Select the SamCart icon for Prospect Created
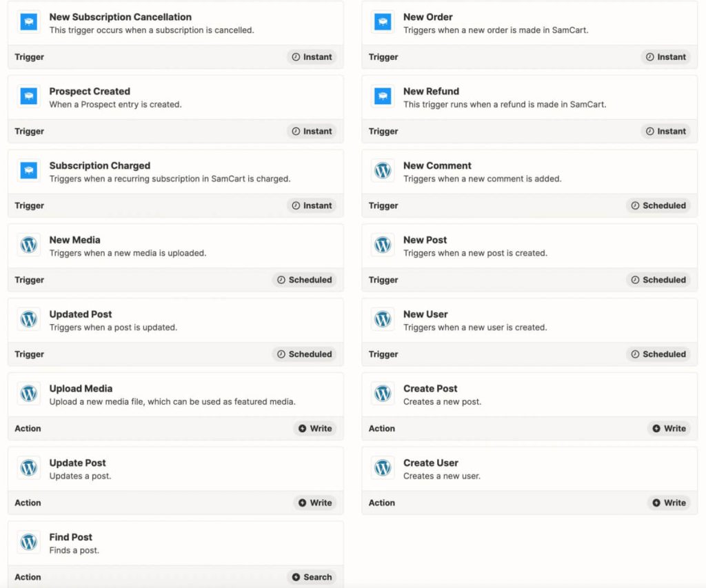 point(28,96)
